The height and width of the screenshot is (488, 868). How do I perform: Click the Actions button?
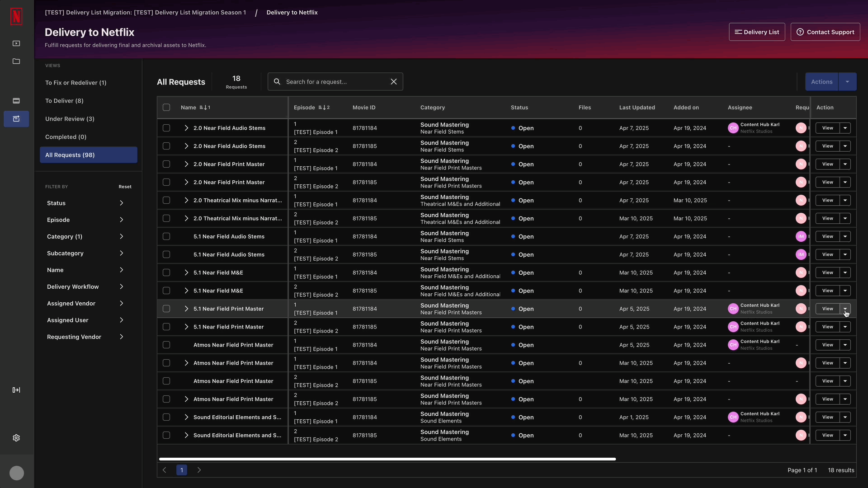click(821, 82)
